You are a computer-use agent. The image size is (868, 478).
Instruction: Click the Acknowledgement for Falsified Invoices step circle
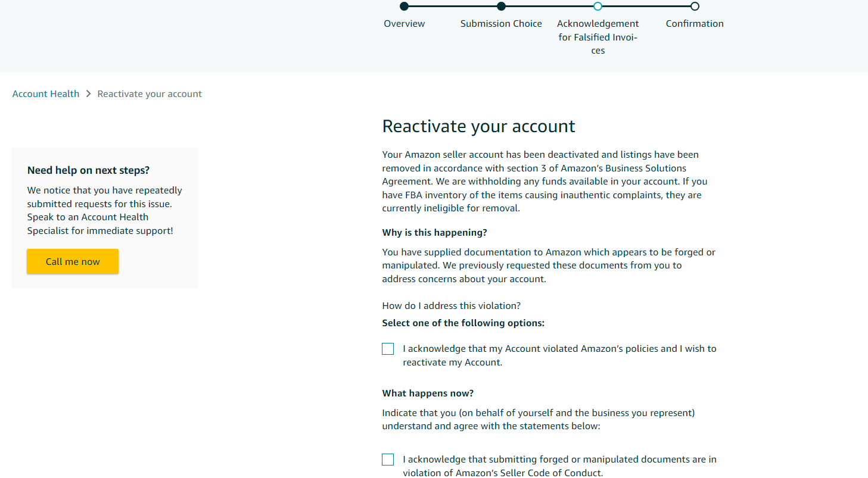tap(598, 7)
